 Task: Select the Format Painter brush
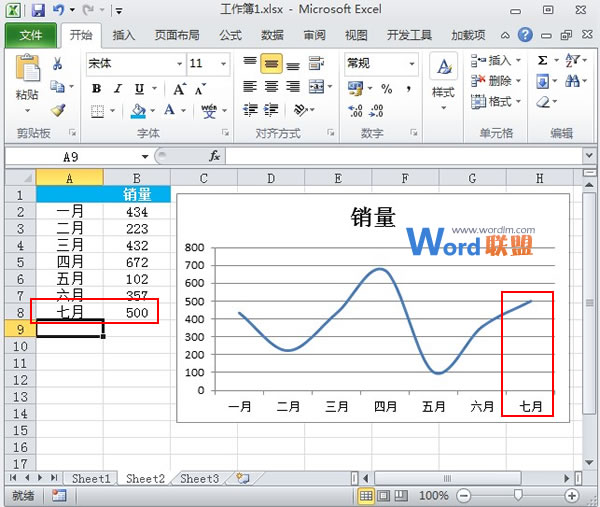[58, 111]
